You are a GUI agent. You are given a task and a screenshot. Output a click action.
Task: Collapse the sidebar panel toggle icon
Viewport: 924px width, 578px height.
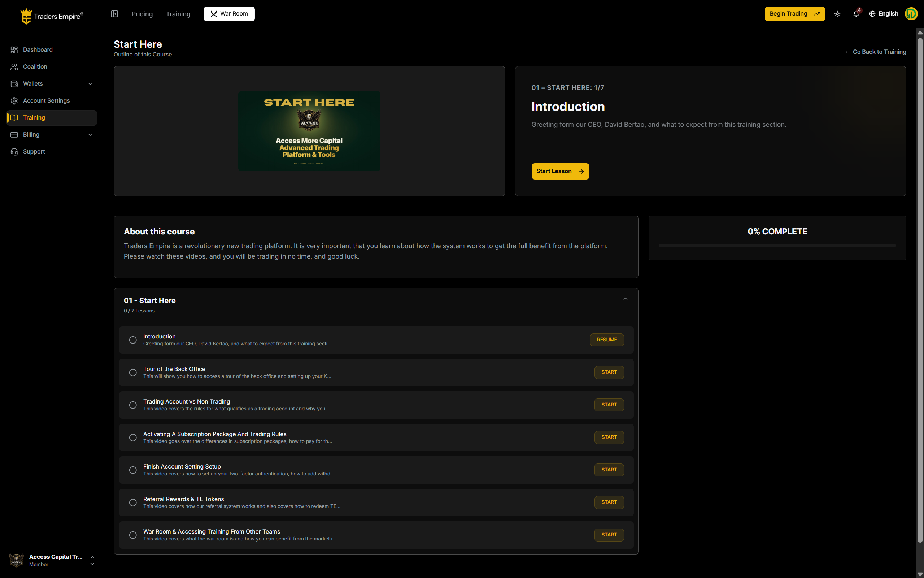[114, 14]
